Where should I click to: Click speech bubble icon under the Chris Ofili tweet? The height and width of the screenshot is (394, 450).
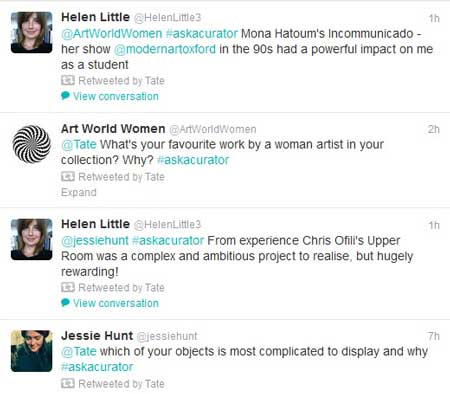65,303
